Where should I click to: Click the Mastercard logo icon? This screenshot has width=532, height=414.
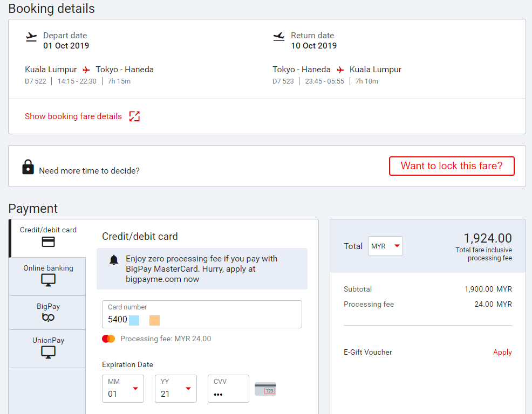[108, 339]
